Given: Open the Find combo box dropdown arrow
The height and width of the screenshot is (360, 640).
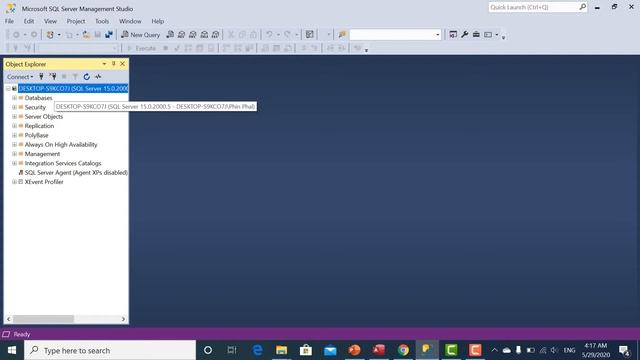Looking at the screenshot, I should (438, 35).
